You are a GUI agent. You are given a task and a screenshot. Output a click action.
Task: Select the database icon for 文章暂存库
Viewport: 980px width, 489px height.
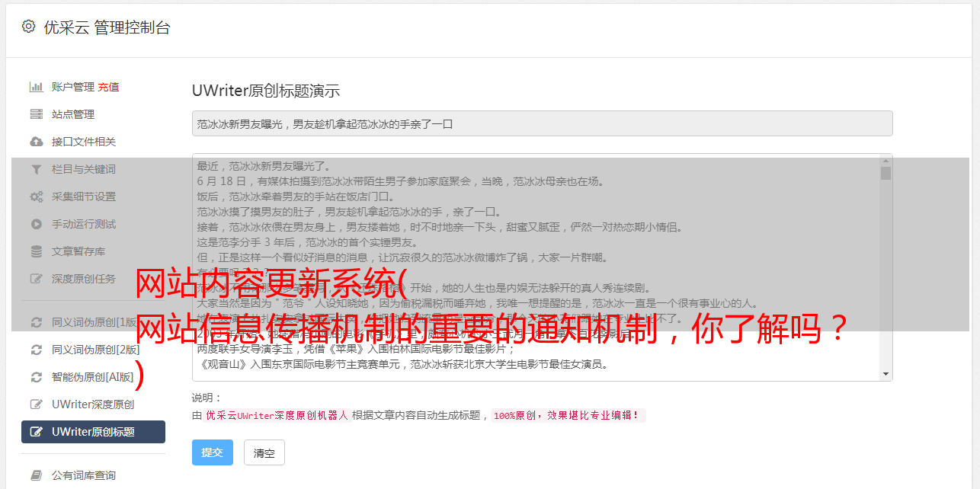tap(36, 251)
